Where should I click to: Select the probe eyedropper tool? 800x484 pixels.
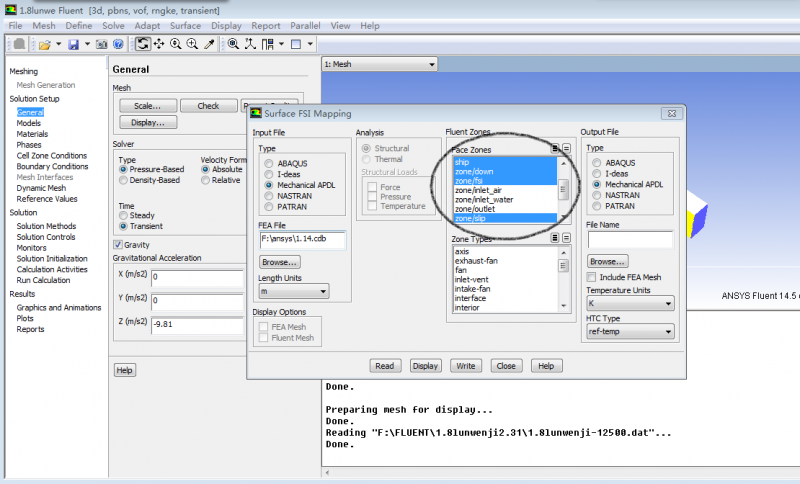tap(209, 44)
